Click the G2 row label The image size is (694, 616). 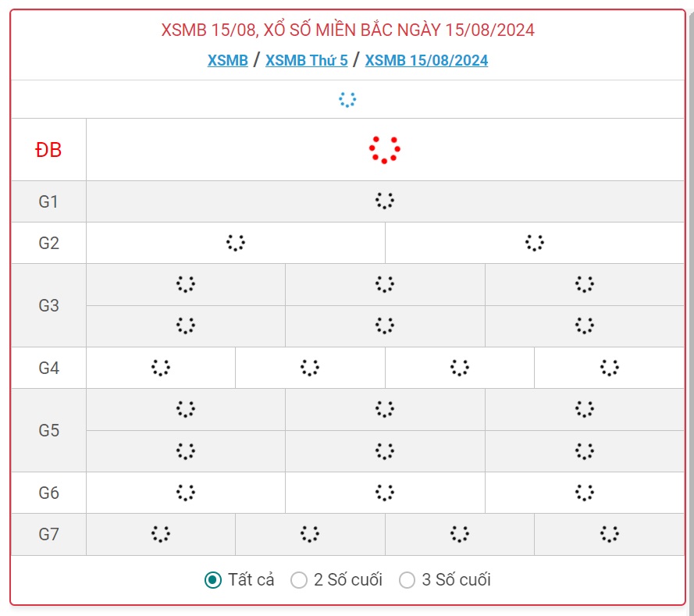tap(48, 243)
